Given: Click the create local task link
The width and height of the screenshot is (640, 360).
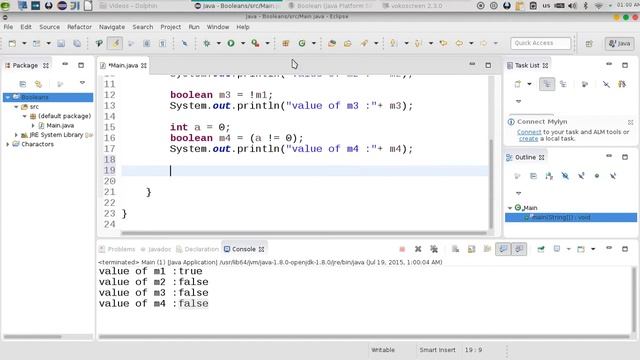Looking at the screenshot, I should tap(529, 139).
